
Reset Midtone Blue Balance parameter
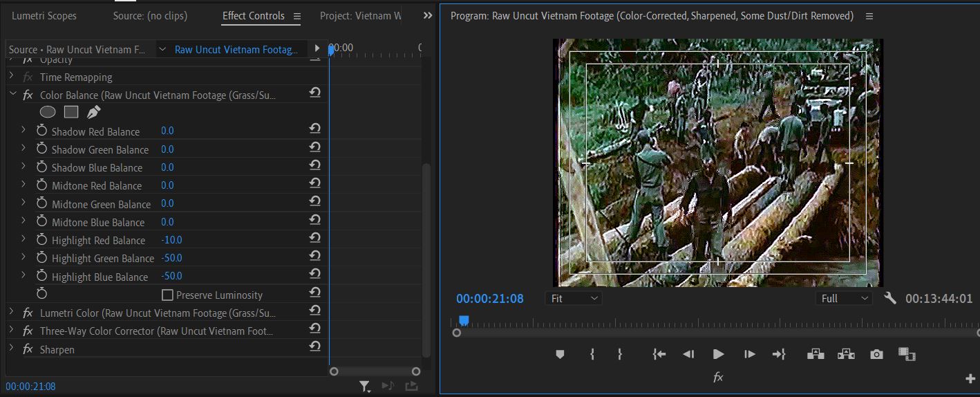click(x=314, y=219)
